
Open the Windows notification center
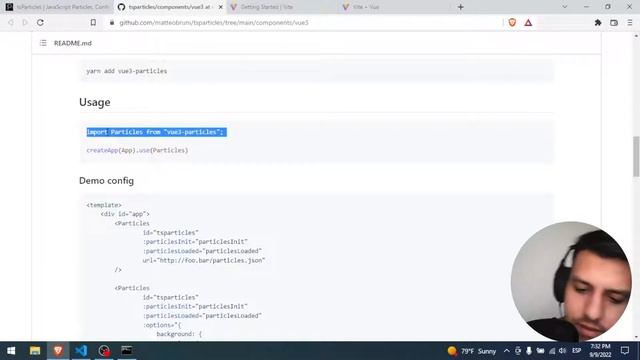[625, 351]
